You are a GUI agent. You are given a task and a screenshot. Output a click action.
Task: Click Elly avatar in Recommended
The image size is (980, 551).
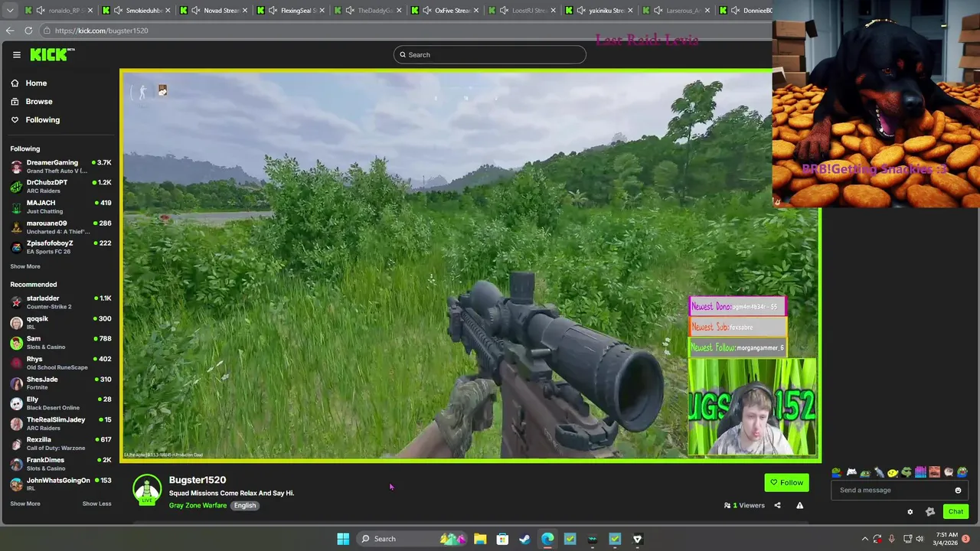pyautogui.click(x=16, y=403)
